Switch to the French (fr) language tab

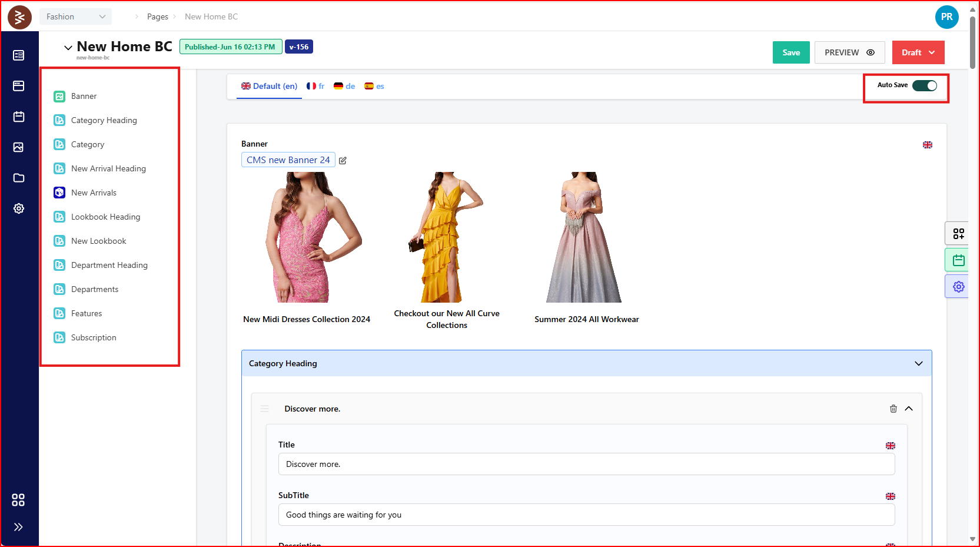coord(315,86)
